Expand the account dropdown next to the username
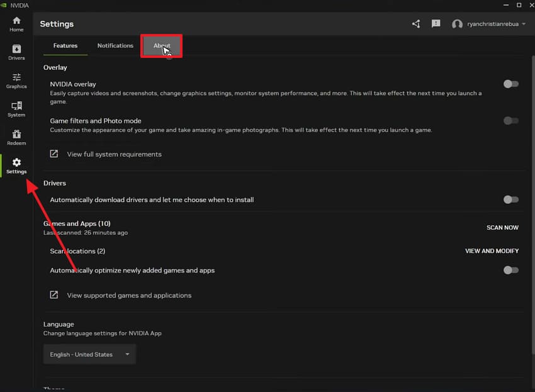The height and width of the screenshot is (392, 535). click(x=523, y=24)
